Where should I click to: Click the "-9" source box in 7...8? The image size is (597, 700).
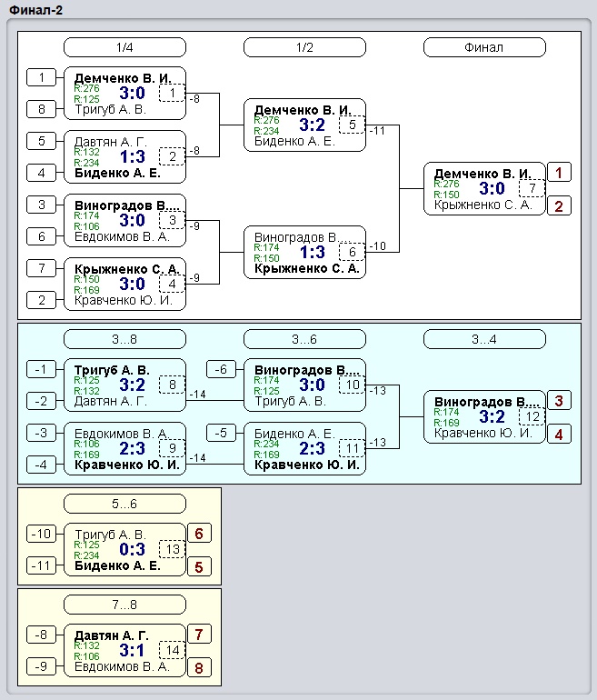pyautogui.click(x=42, y=666)
